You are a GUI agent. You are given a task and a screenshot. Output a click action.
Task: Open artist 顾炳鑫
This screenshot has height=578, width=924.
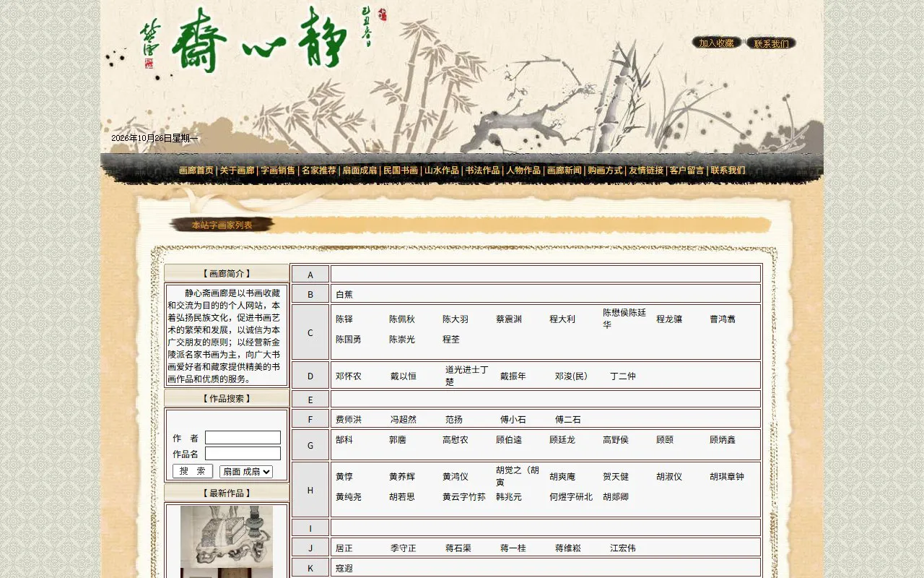723,440
